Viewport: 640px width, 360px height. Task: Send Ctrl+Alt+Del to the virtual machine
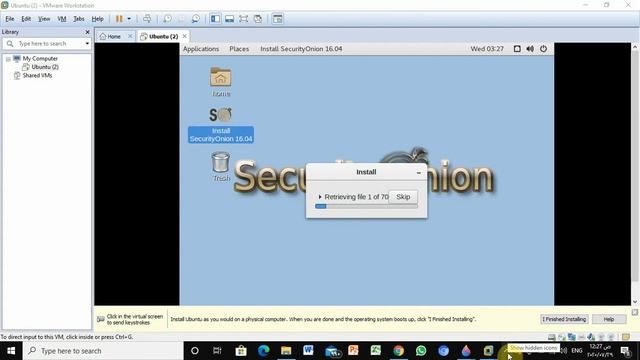(147, 19)
